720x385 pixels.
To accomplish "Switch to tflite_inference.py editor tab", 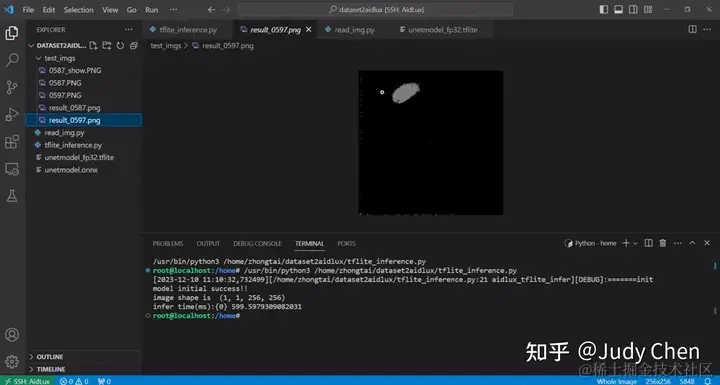I will pyautogui.click(x=188, y=29).
